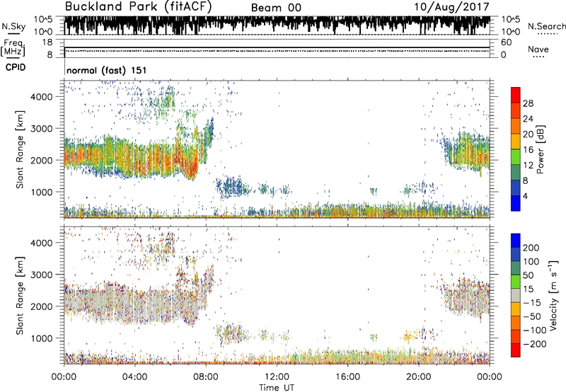Click the left '10^5' noise axis value
The height and width of the screenshot is (392, 566).
[x=43, y=19]
